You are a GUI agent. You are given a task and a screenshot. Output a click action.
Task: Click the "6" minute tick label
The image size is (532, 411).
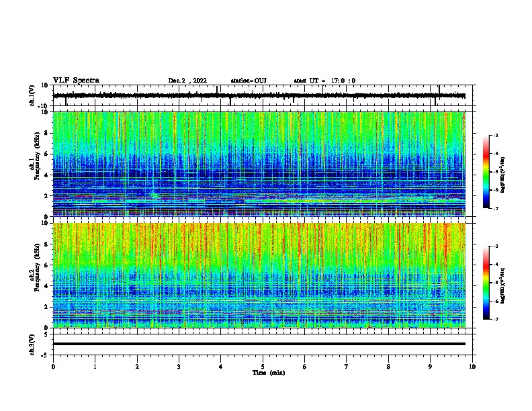[305, 367]
